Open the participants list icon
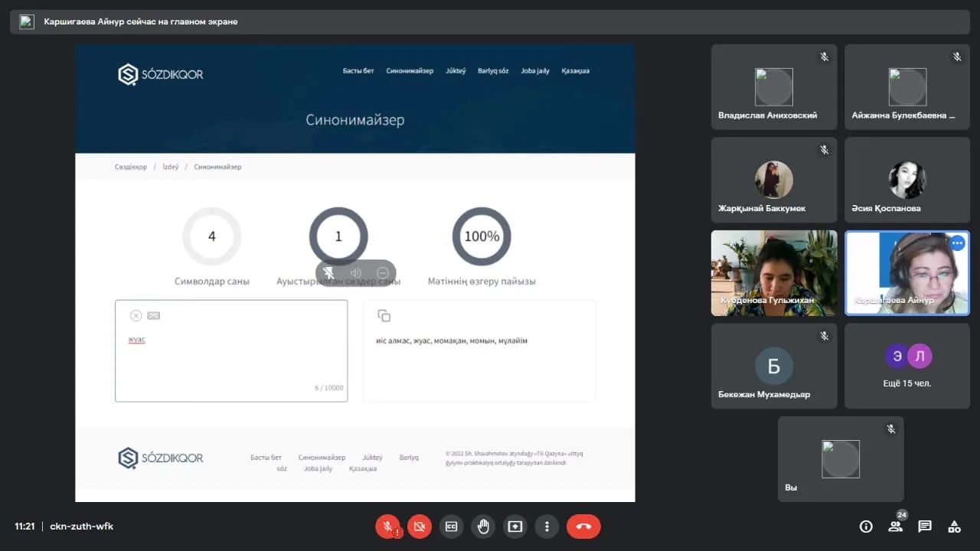The image size is (980, 551). (895, 527)
